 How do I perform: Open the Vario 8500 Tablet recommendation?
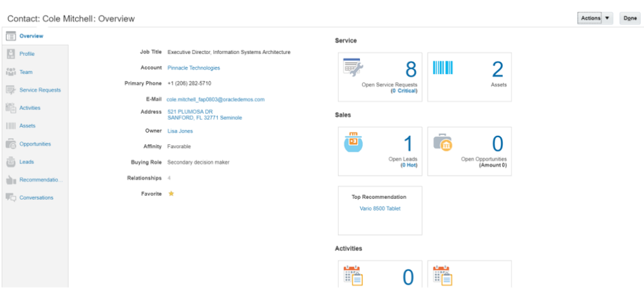click(x=380, y=208)
